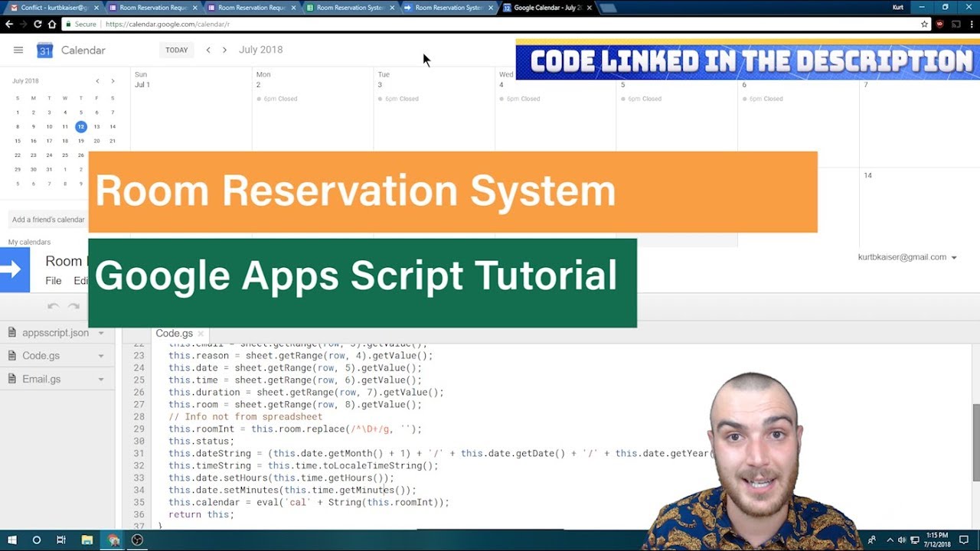Mini calendar next month arrow

click(113, 81)
